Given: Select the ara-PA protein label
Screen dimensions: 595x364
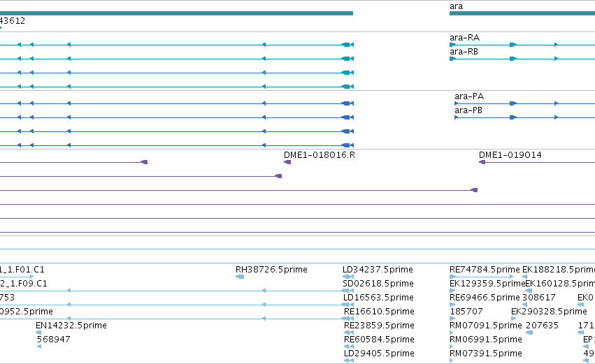Looking at the screenshot, I should pyautogui.click(x=469, y=96).
